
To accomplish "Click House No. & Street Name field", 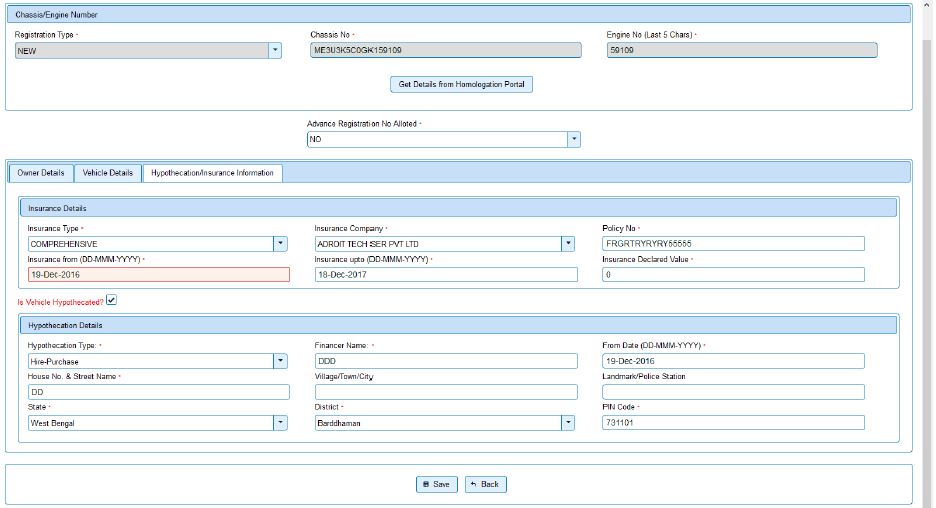I will coord(159,392).
